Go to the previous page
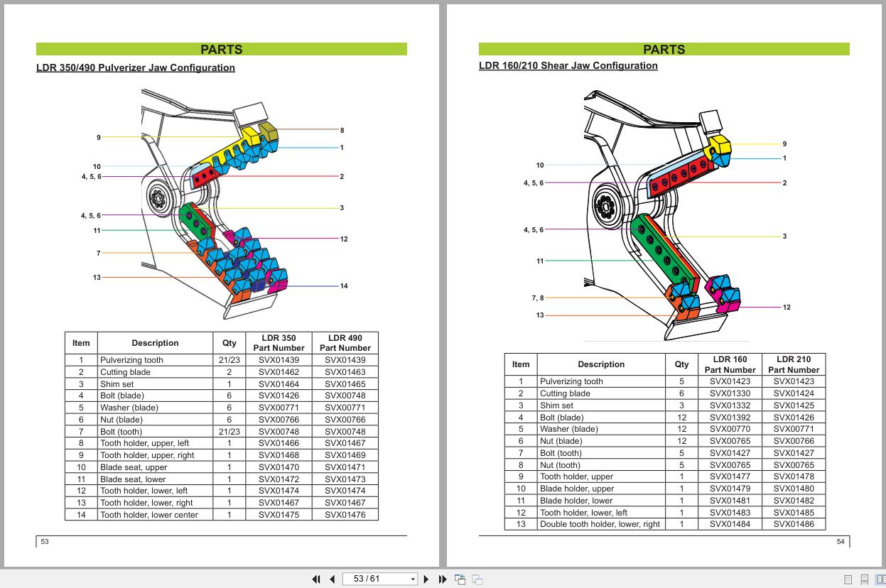 point(332,579)
